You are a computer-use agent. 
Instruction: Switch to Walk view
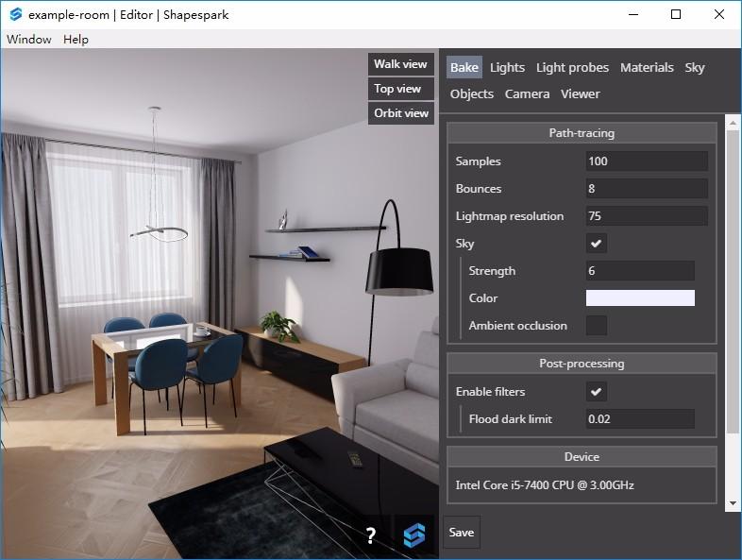coord(401,64)
